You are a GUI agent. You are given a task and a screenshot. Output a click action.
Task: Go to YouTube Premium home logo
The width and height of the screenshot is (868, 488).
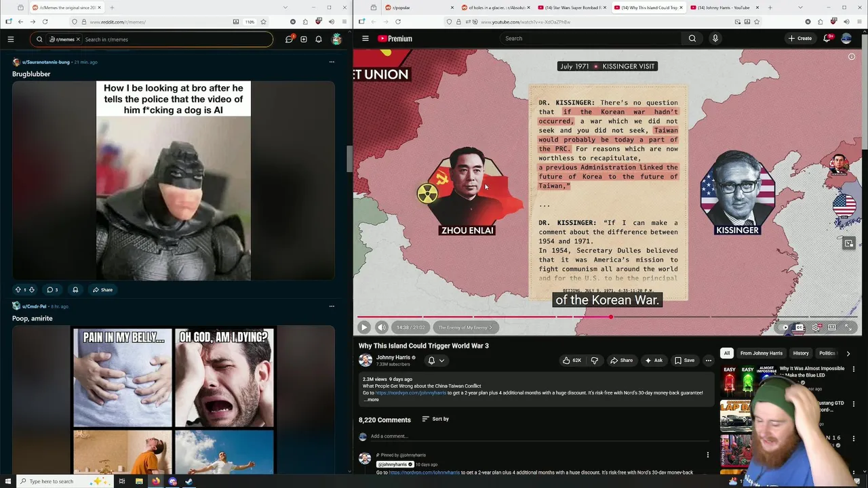[x=395, y=39]
